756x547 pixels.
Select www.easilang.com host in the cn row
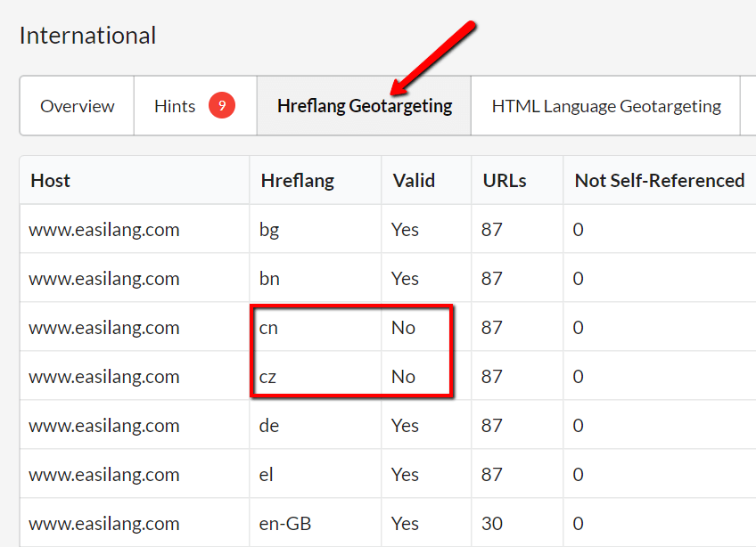pyautogui.click(x=104, y=328)
